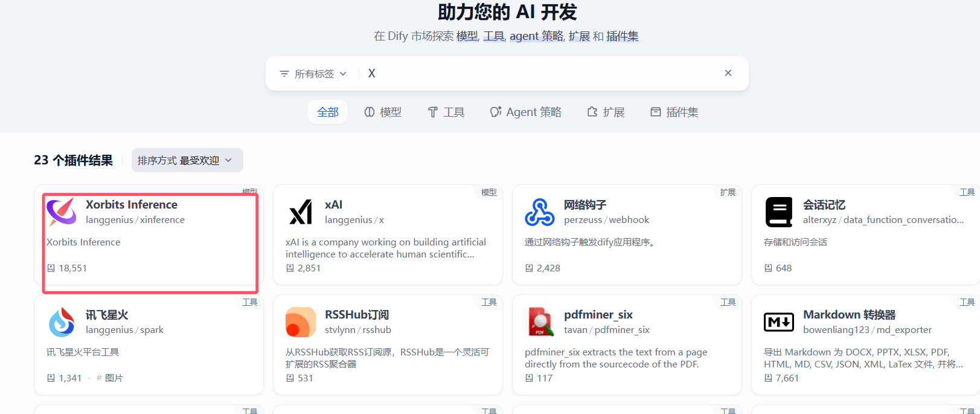
Task: Click the install count icon beside 2,428
Action: [530, 268]
